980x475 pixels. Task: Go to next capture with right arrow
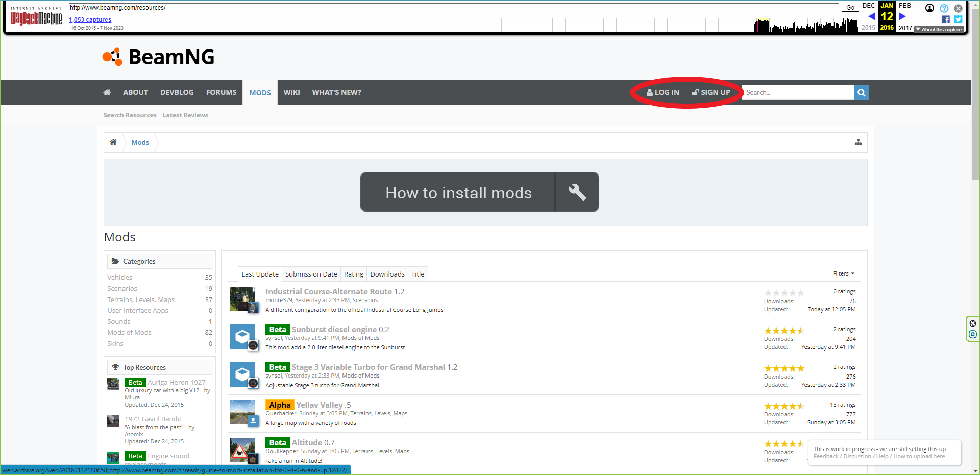(x=902, y=16)
